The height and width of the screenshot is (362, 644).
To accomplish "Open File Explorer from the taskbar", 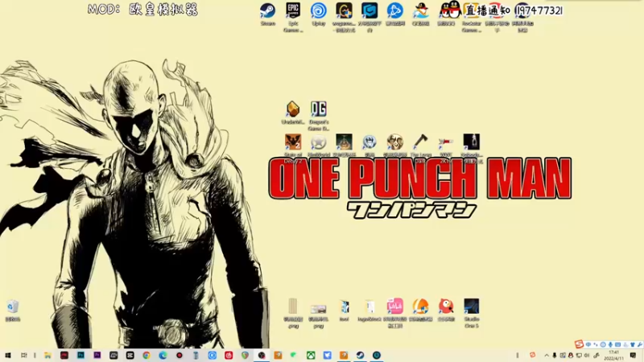I will click(47, 356).
